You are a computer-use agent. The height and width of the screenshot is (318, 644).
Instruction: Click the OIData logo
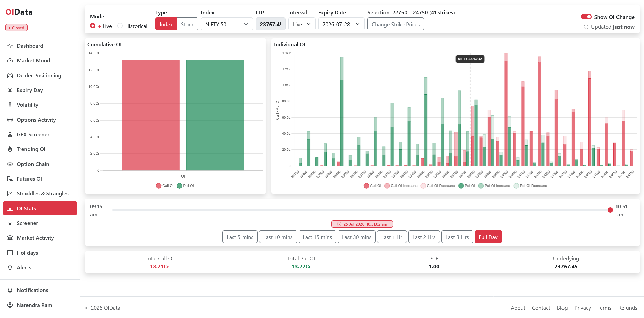19,12
